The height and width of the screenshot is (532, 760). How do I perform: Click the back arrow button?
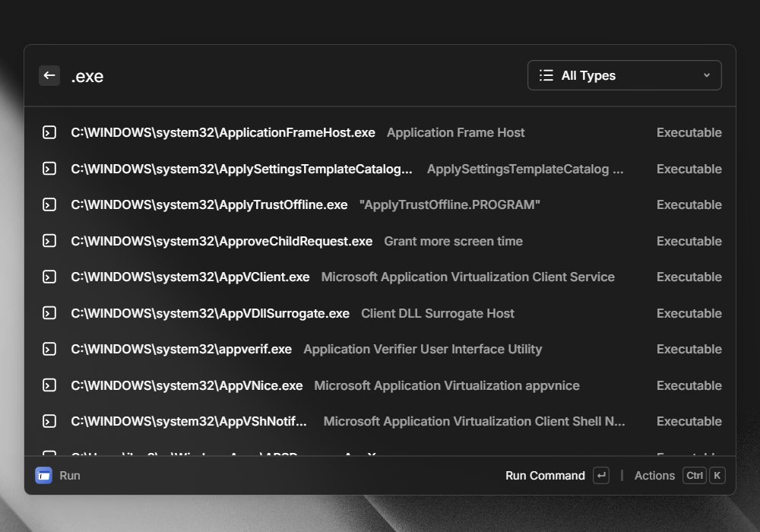49,75
